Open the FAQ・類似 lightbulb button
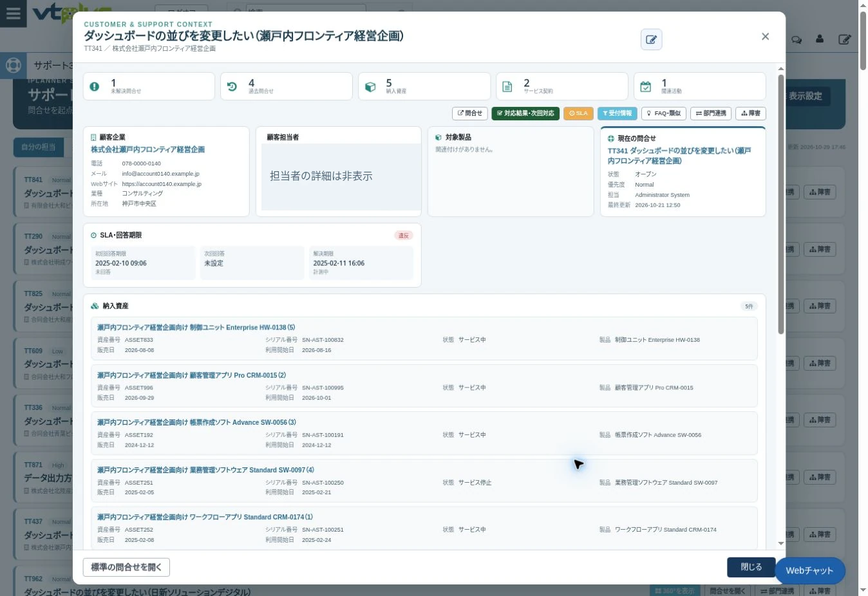The image size is (868, 596). click(x=664, y=113)
